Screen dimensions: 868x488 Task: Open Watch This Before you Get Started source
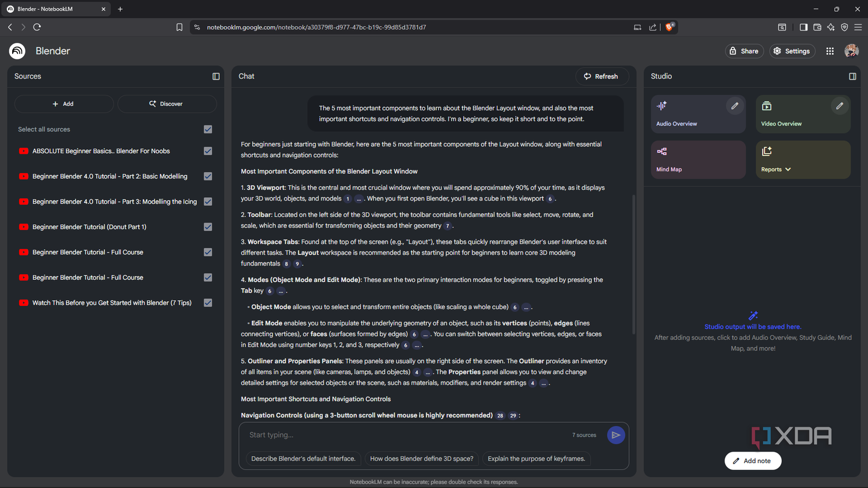112,303
